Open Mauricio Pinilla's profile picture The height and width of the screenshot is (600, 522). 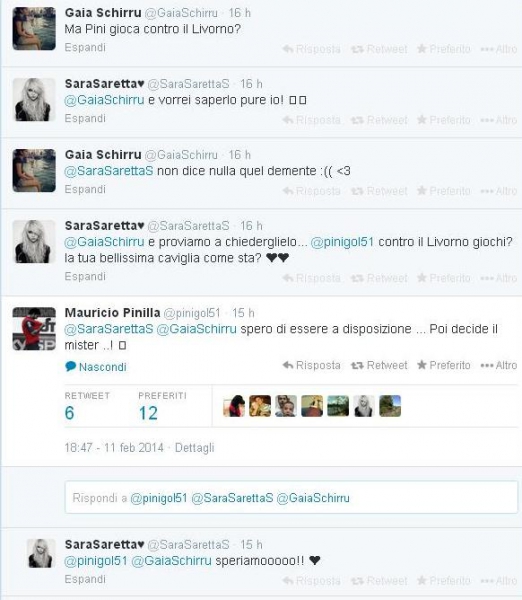[x=34, y=328]
